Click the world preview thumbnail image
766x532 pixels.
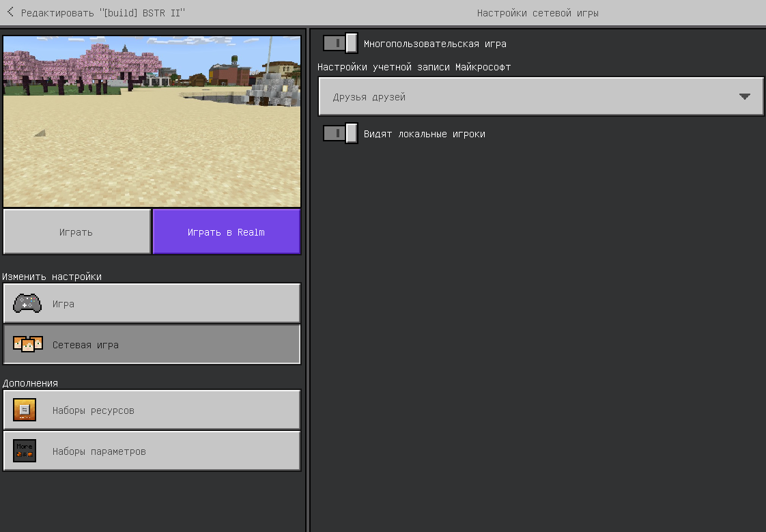point(152,121)
